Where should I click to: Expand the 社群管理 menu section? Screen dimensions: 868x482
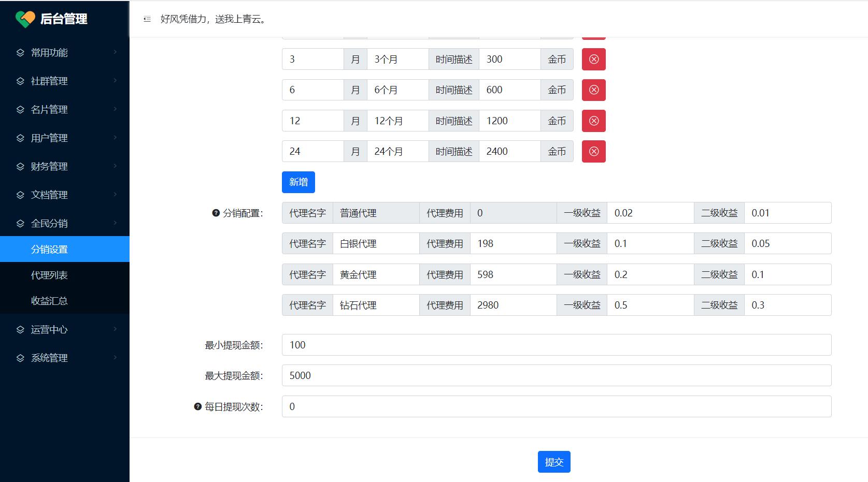coord(64,81)
